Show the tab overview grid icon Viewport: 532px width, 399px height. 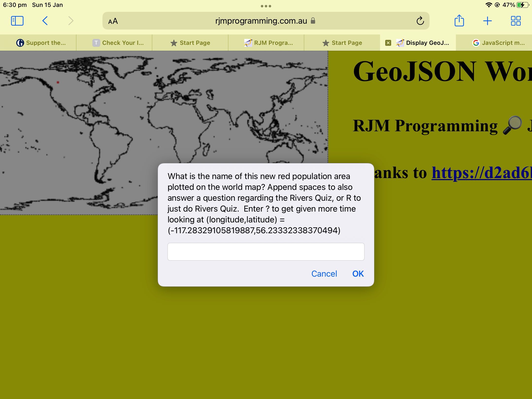pos(515,21)
